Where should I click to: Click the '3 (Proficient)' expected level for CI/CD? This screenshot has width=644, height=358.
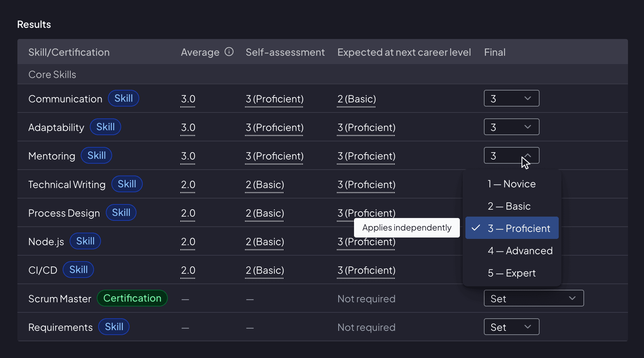pyautogui.click(x=367, y=271)
